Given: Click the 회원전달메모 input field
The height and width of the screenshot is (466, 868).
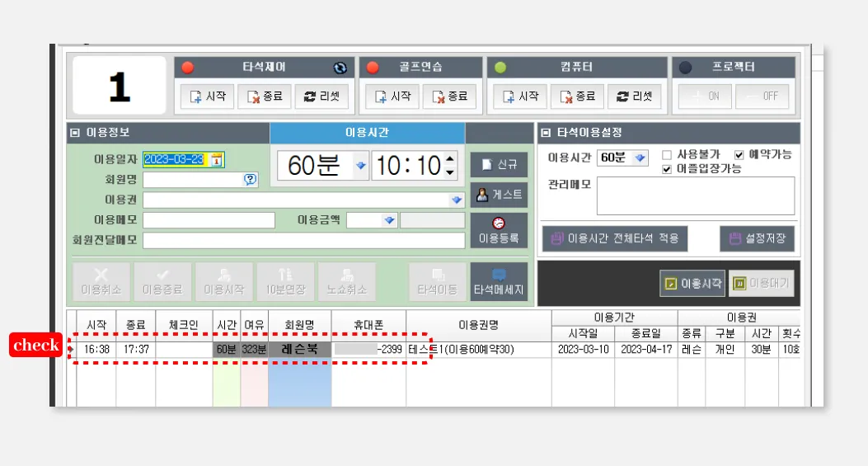Looking at the screenshot, I should tap(304, 240).
